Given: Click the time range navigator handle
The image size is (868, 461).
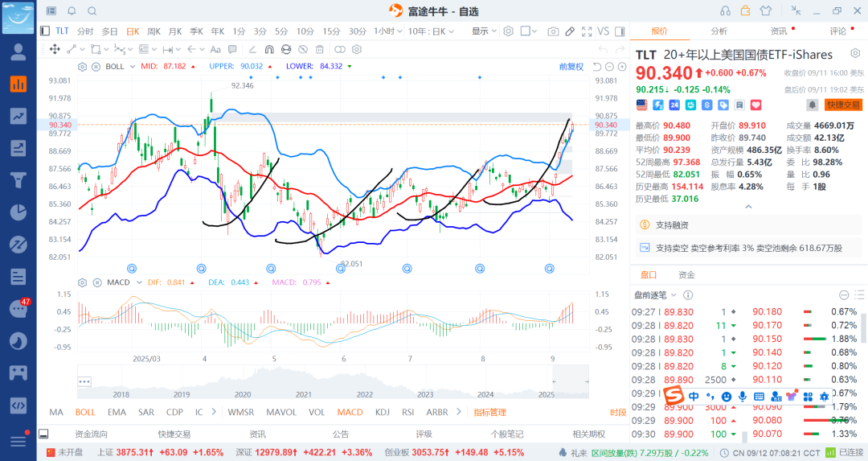Looking at the screenshot, I should pyautogui.click(x=570, y=381).
